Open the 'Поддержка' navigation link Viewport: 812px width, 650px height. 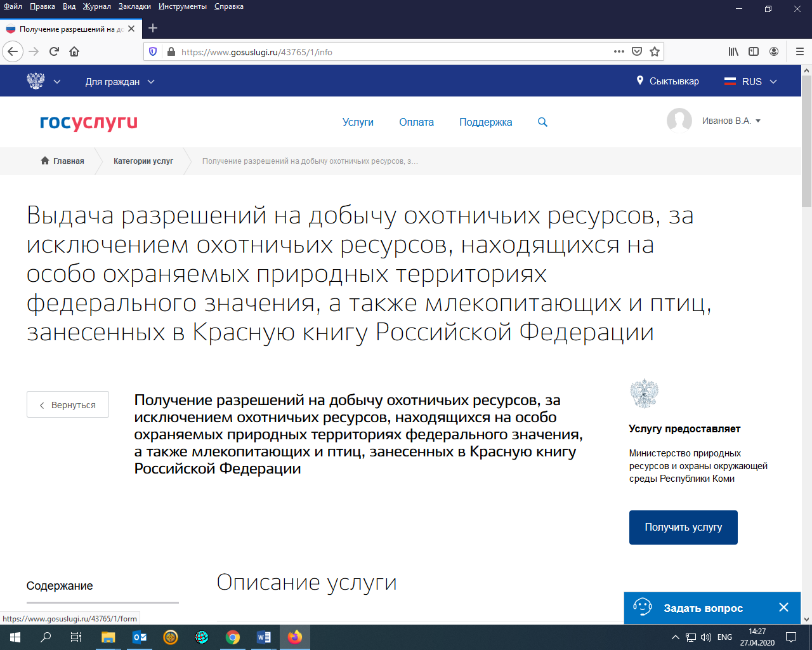(x=485, y=122)
